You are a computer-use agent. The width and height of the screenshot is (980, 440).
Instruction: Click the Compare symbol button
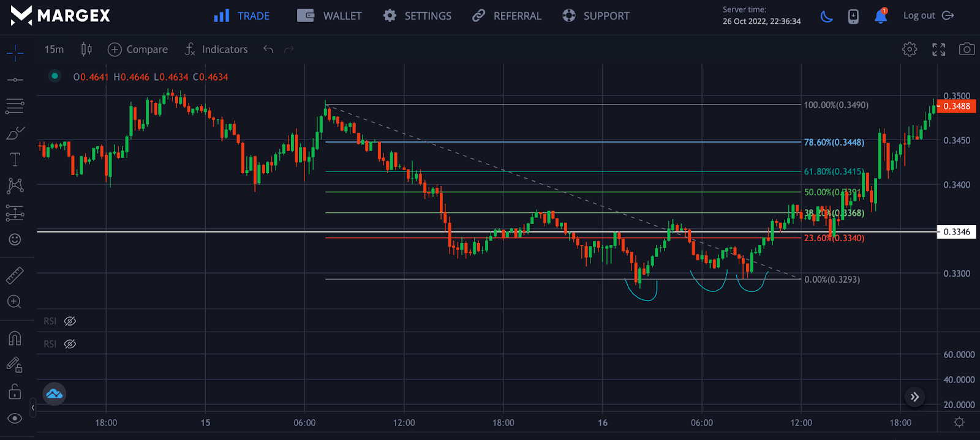tap(138, 50)
